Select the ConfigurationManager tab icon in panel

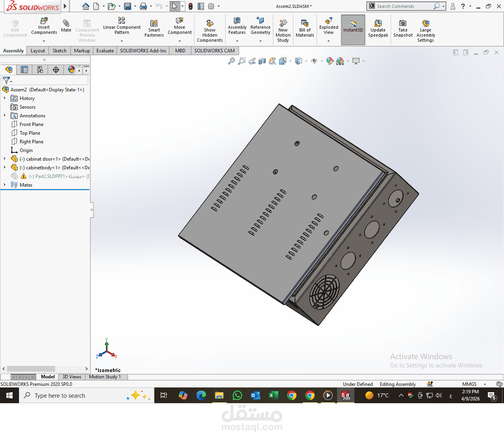click(40, 70)
